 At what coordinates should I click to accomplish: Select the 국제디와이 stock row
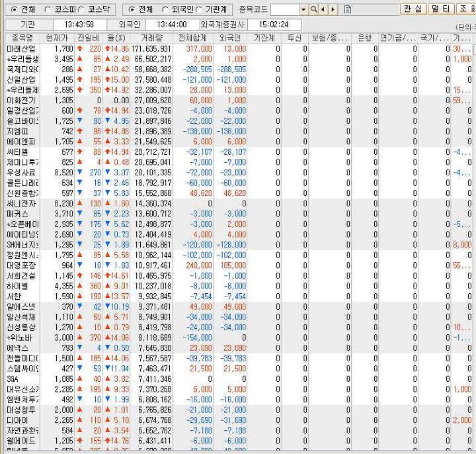239,69
